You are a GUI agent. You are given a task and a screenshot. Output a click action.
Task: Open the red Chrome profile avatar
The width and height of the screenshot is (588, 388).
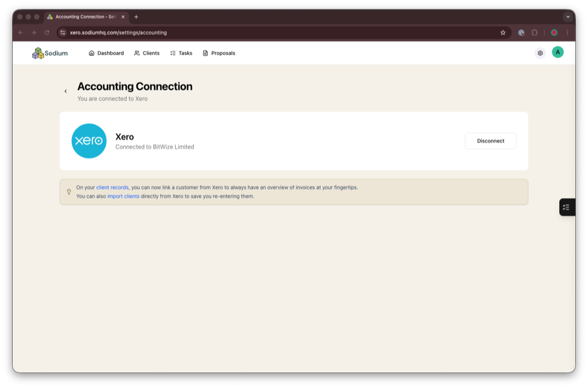[554, 32]
